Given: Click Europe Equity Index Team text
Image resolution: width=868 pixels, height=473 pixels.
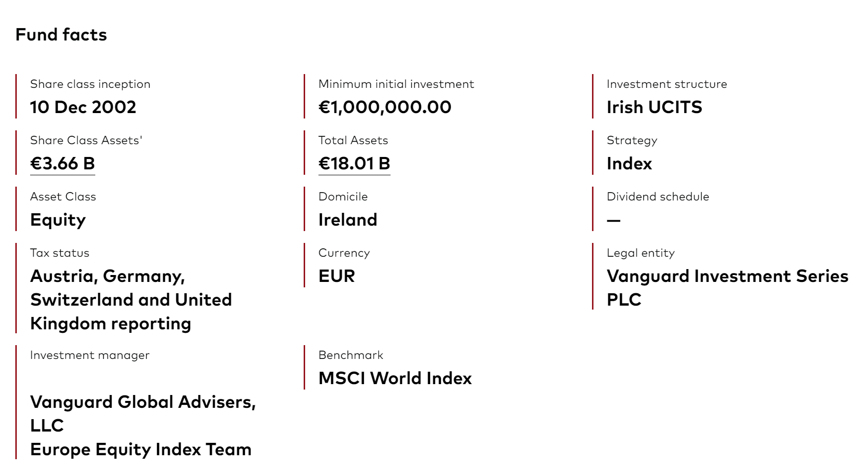Looking at the screenshot, I should coord(141,449).
